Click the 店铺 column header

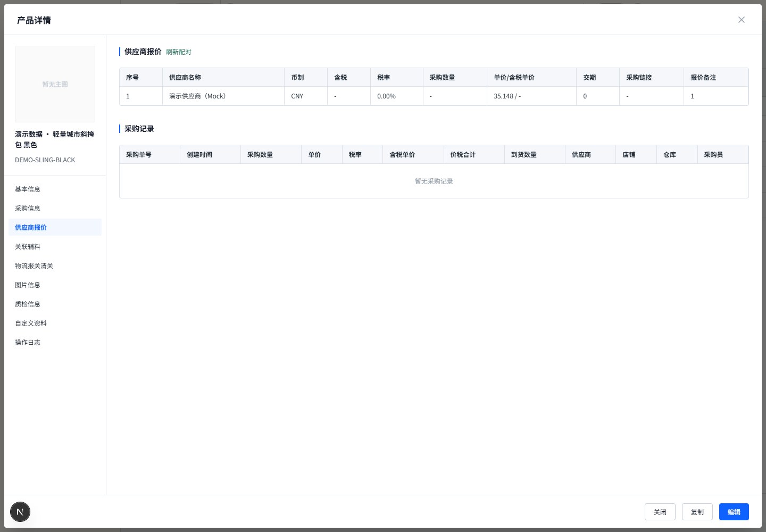[636, 155]
